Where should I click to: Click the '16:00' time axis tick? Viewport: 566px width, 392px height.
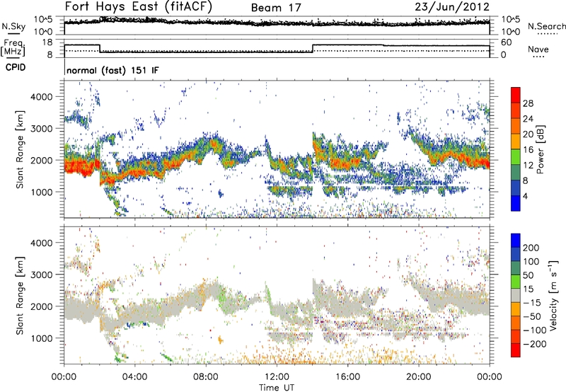tap(347, 377)
